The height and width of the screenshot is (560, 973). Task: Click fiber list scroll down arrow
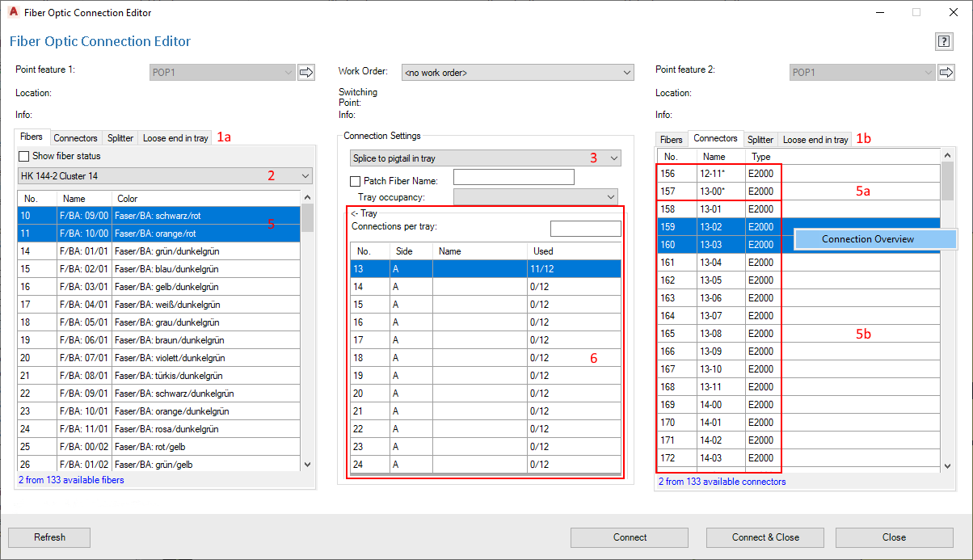[306, 465]
